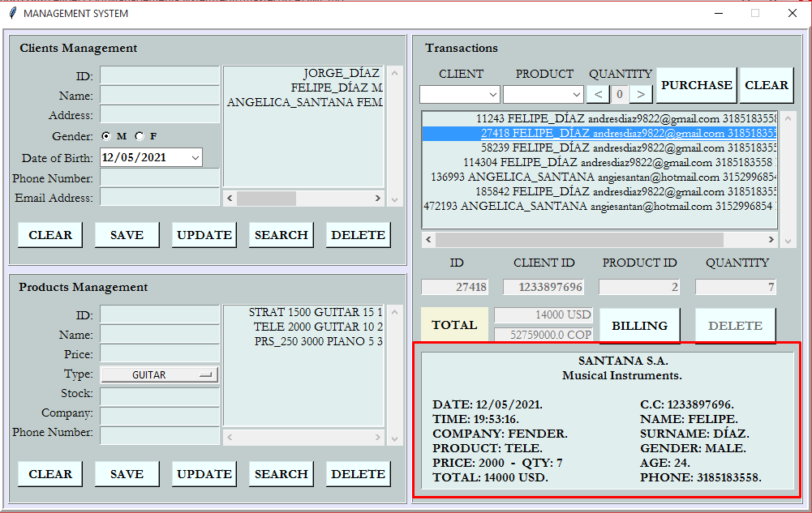Select STRAT 1500 GUITAR product row
The width and height of the screenshot is (812, 513).
(x=304, y=312)
